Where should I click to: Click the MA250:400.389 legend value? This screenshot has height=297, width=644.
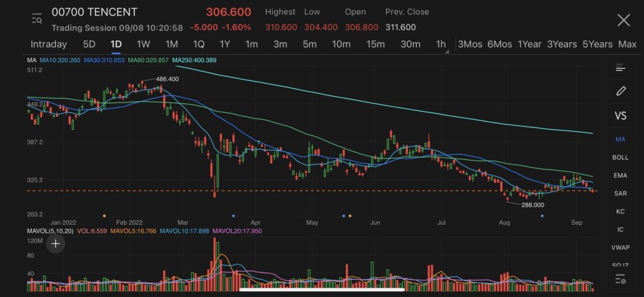tap(194, 60)
